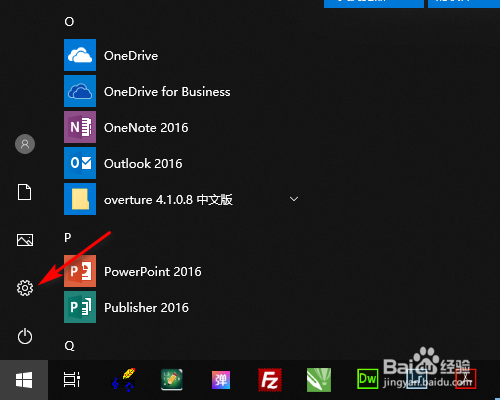Click the PowerPoint 2016 orange icon
The width and height of the screenshot is (500, 400).
point(80,271)
